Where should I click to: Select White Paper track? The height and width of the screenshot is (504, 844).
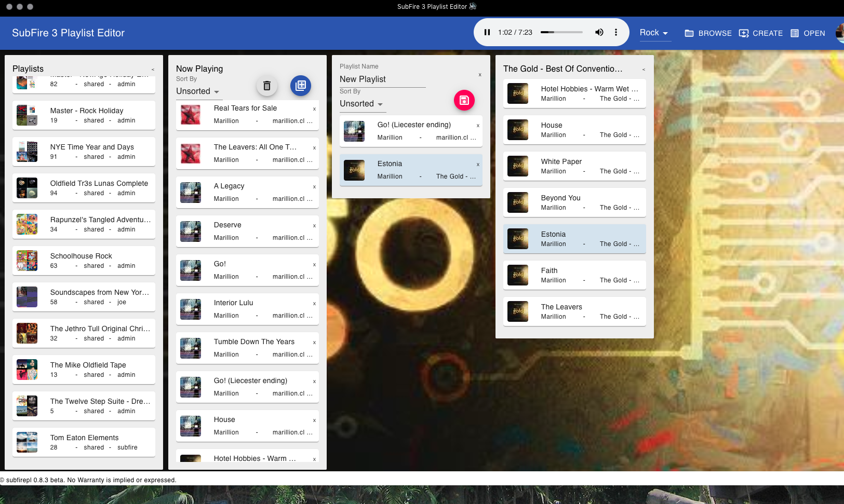coord(574,166)
